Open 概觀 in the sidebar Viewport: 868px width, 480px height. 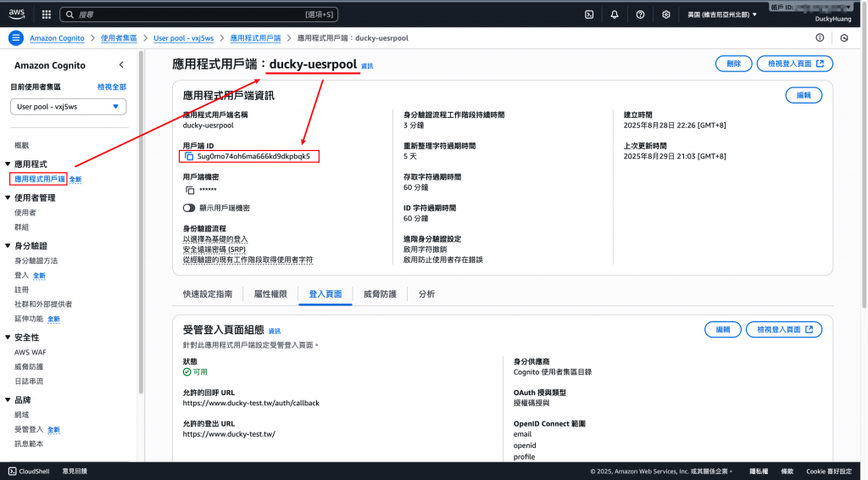tap(21, 145)
